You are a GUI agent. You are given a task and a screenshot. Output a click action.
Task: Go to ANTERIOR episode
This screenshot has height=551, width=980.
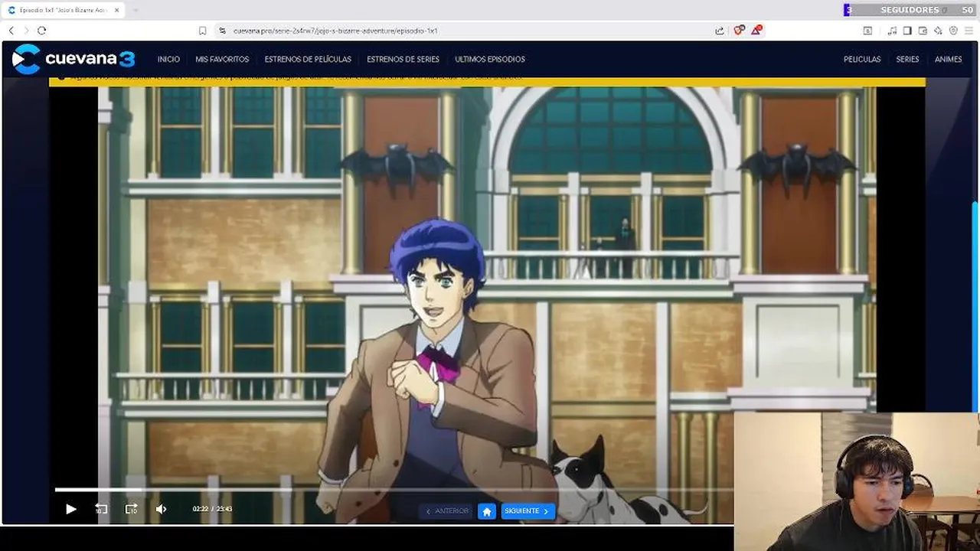(447, 511)
